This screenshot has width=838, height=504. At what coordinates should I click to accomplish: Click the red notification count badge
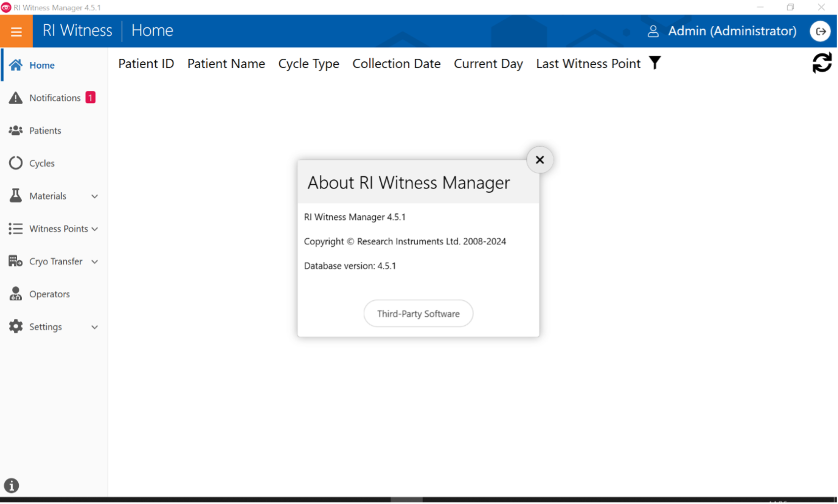[x=90, y=97]
